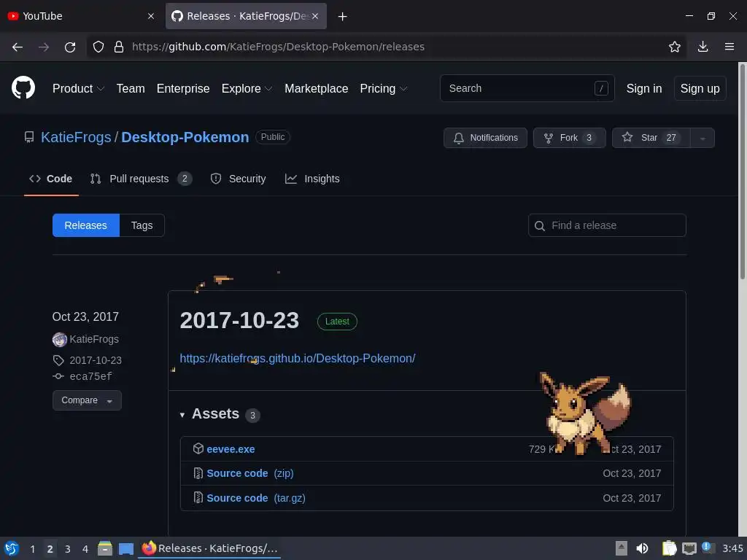Switch to the Tags view

[x=142, y=225]
